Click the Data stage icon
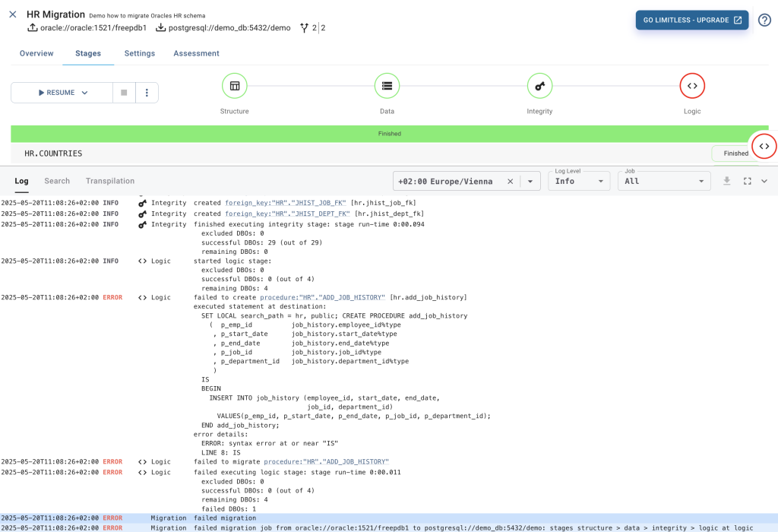778x532 pixels. pyautogui.click(x=387, y=86)
